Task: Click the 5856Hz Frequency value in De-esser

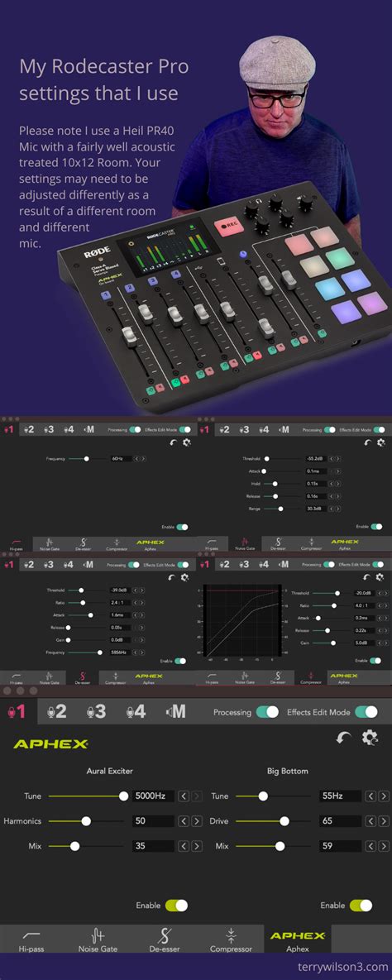Action: (x=121, y=653)
